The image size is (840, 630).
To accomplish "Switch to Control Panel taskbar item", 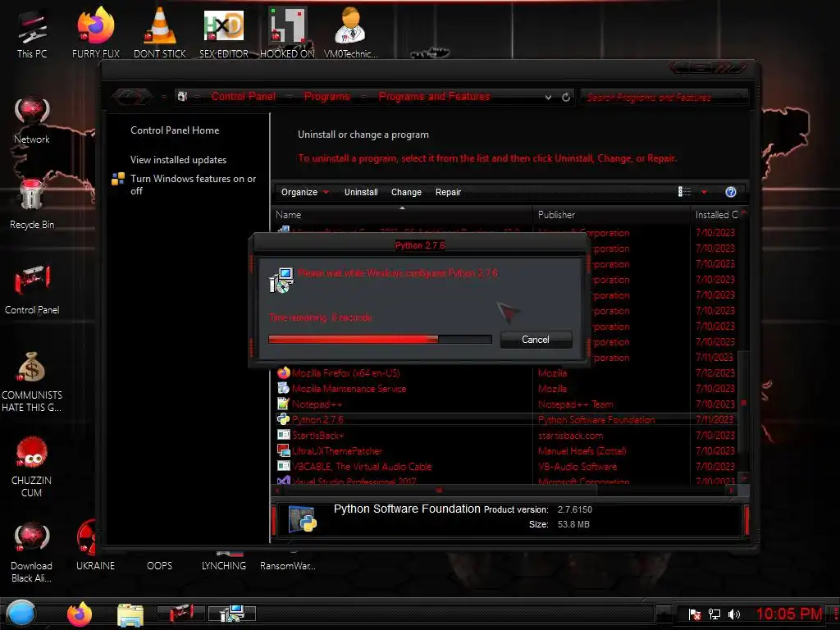I will [x=181, y=613].
